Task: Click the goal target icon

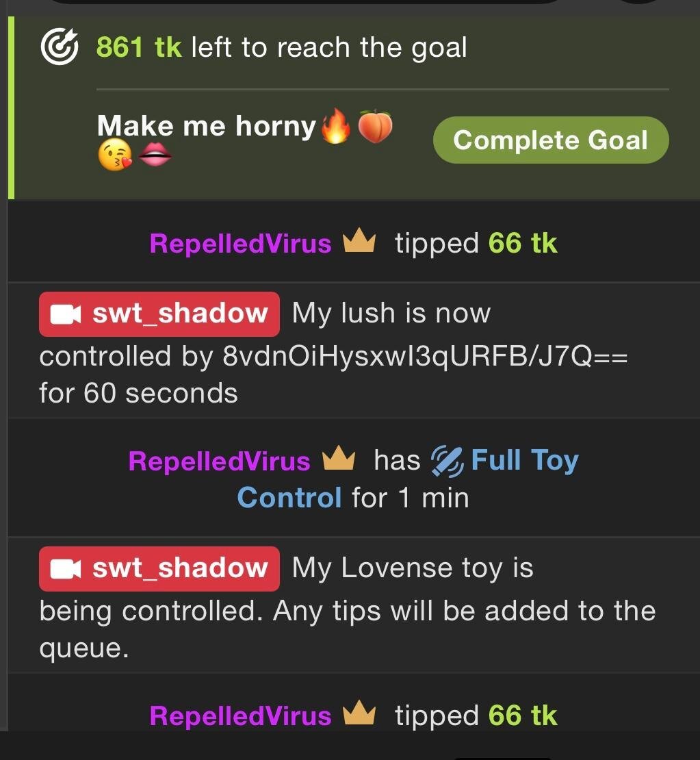Action: point(60,47)
